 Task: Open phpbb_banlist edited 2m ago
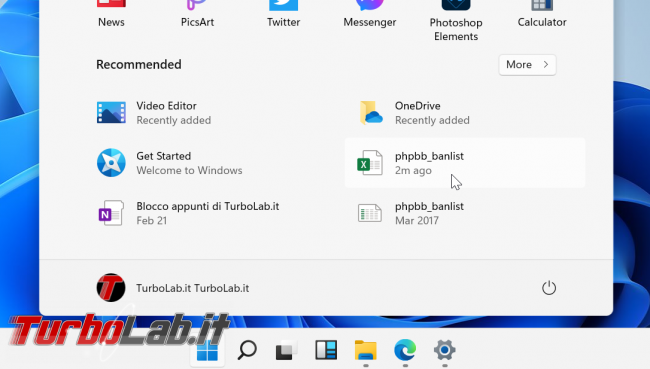[465, 163]
